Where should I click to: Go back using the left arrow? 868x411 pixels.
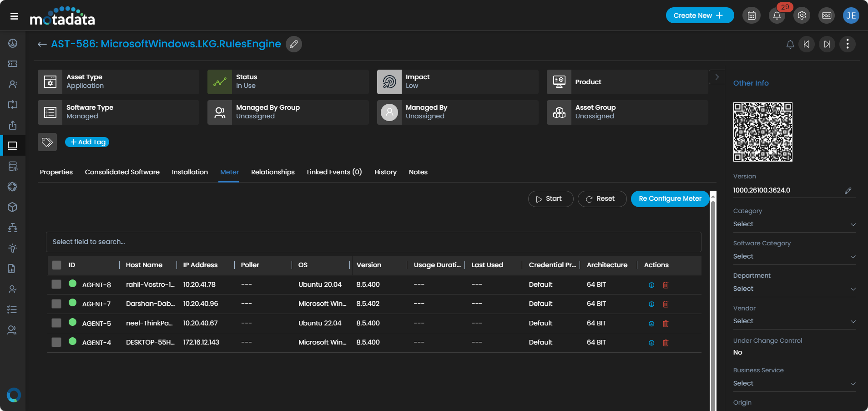tap(42, 44)
